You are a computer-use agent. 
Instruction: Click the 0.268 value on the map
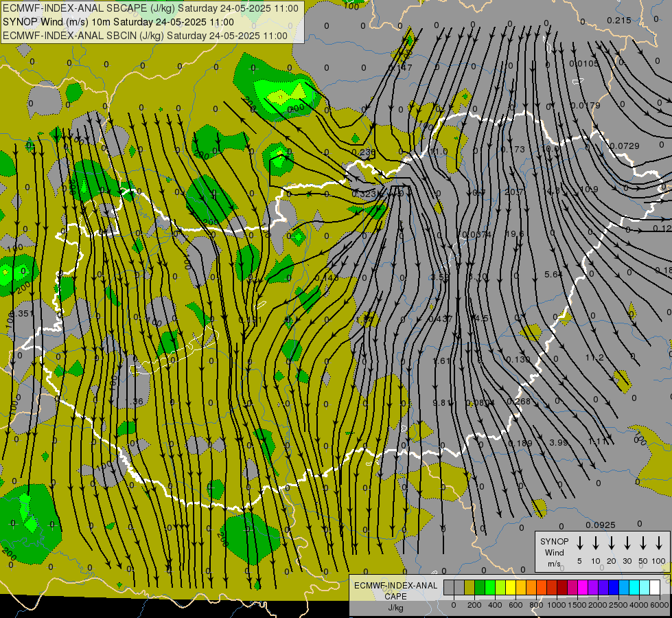518,402
